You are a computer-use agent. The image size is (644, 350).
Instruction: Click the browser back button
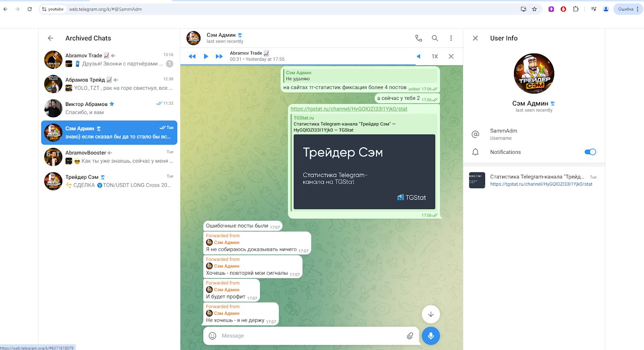coord(6,9)
